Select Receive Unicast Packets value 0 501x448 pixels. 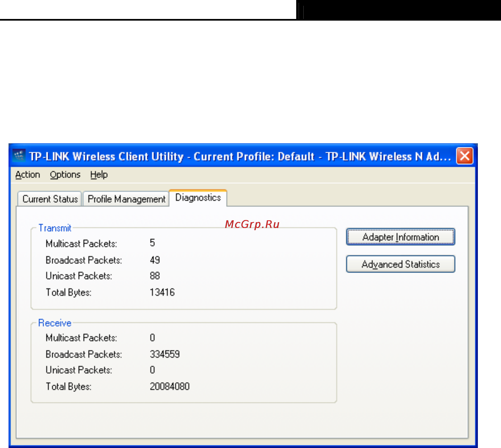tap(153, 370)
